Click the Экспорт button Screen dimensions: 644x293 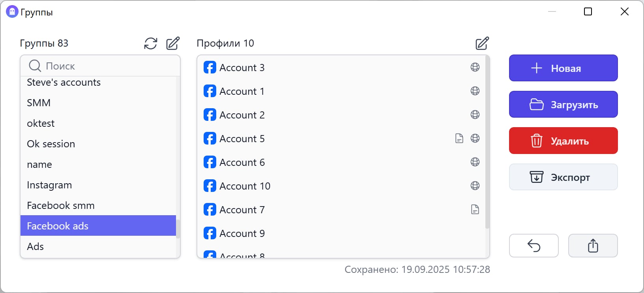click(x=563, y=177)
